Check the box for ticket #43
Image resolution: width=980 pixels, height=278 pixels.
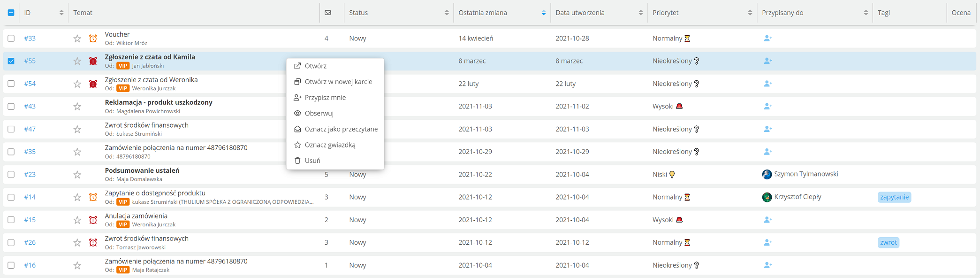pos(11,107)
